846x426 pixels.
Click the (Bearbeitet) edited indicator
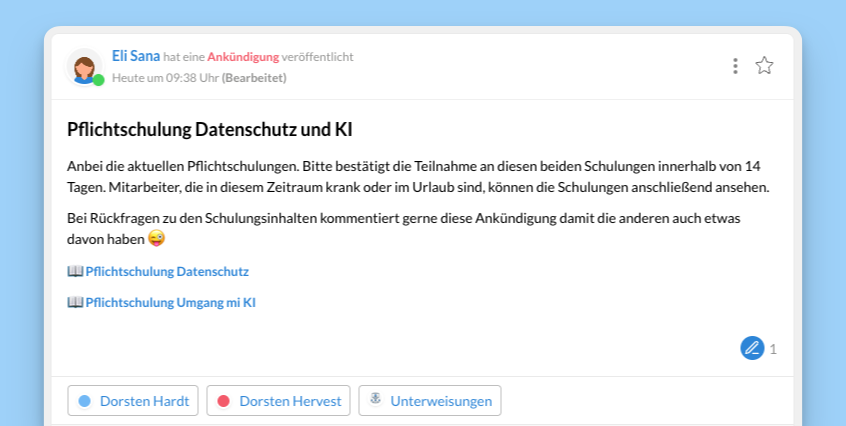pyautogui.click(x=254, y=78)
